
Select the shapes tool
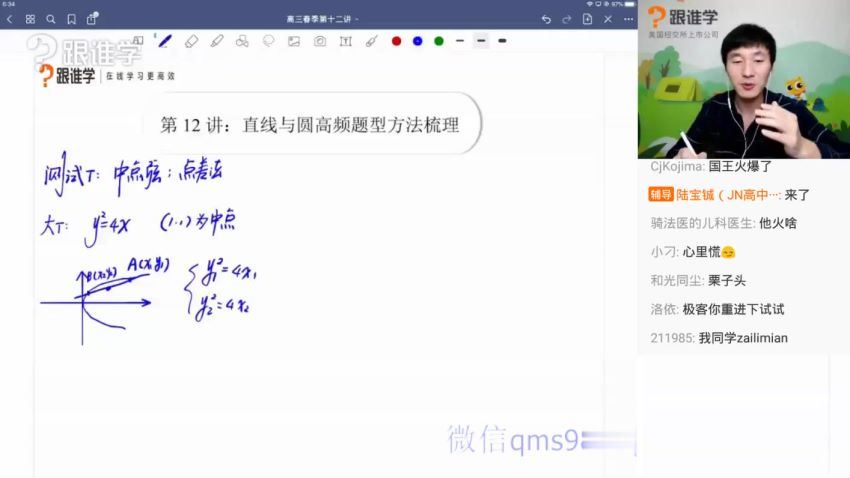[x=242, y=41]
